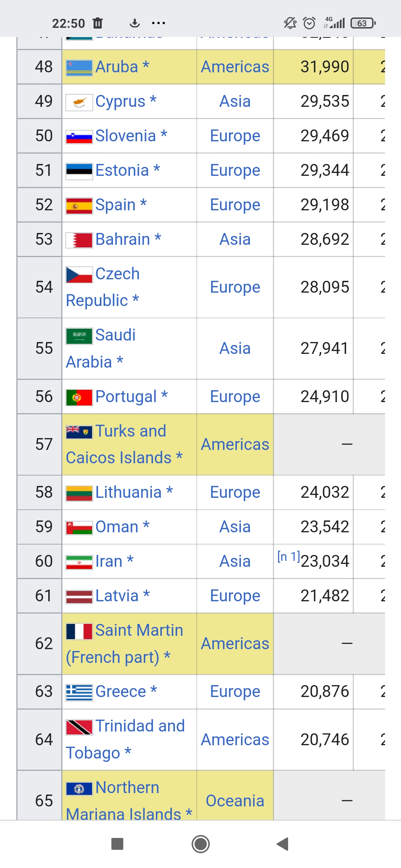Open the Bahrain country link

123,239
